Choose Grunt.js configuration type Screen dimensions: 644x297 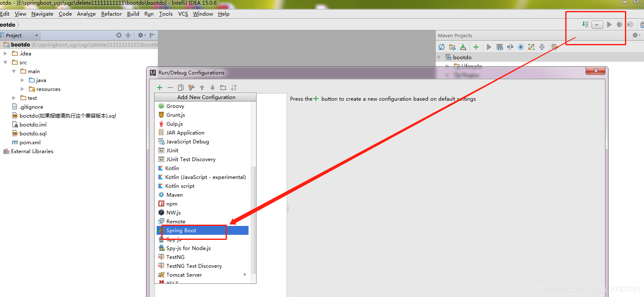tap(202, 115)
